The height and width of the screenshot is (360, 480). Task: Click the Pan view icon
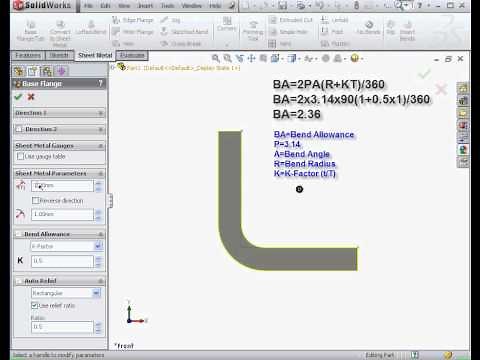click(251, 59)
